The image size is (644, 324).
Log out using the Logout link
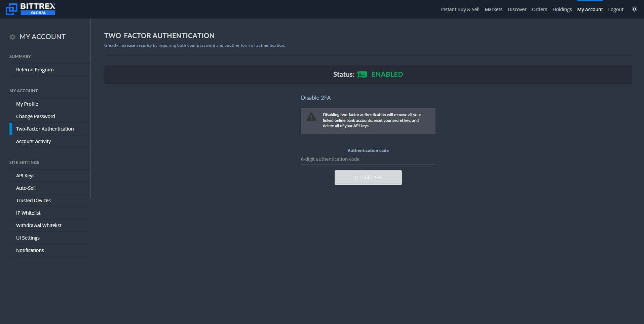(615, 9)
